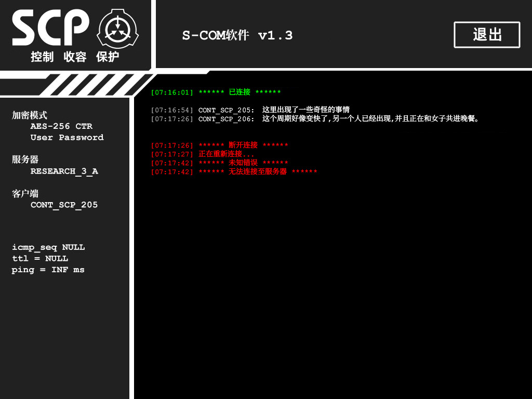
Task: Click the 服务器 heading
Action: click(25, 159)
